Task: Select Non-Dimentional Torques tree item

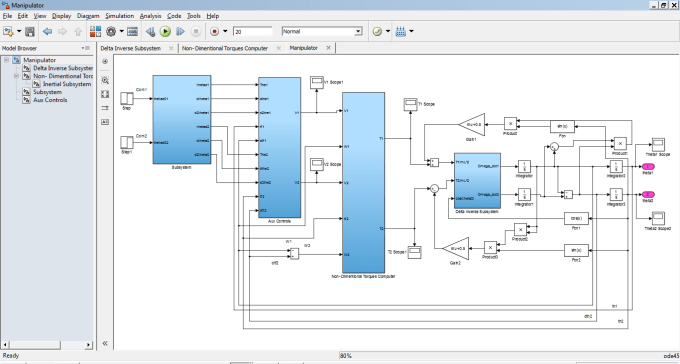Action: point(63,76)
